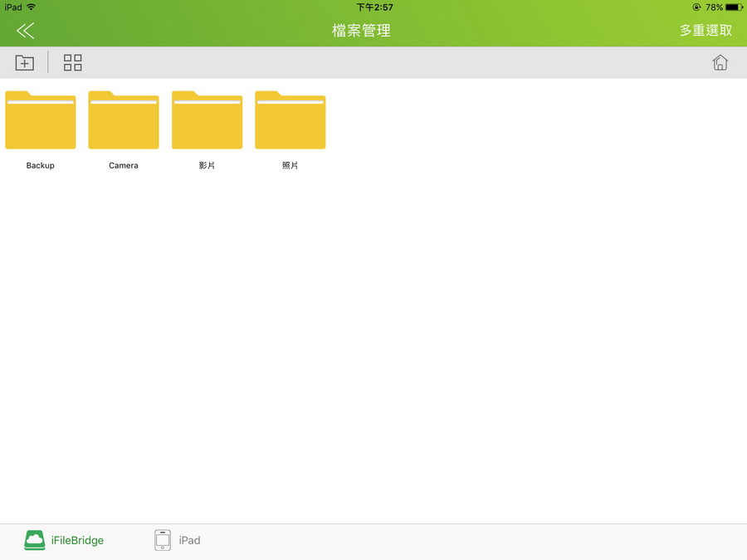This screenshot has height=560, width=747.
Task: Create a new folder with the plus-folder icon
Action: coord(24,62)
